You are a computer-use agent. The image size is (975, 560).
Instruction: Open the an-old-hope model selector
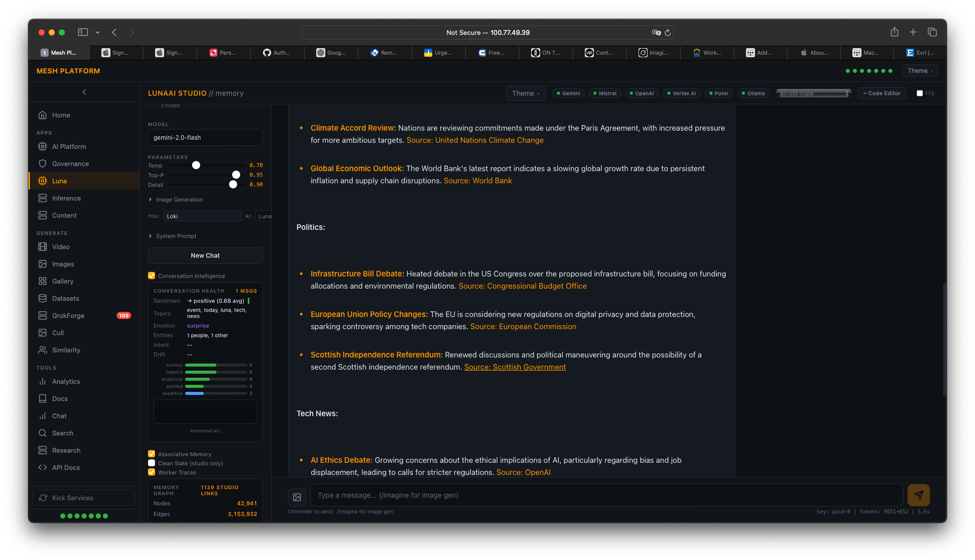[x=813, y=93]
